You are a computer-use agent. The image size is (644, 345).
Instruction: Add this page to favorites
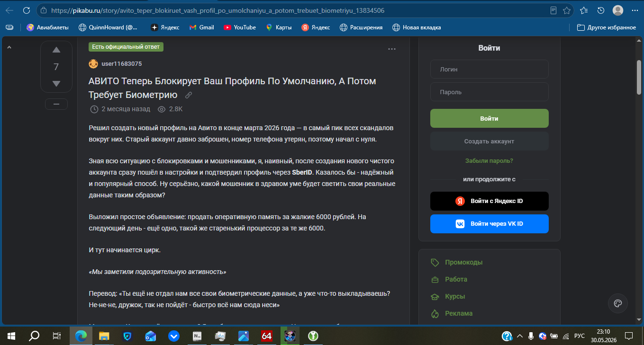tap(566, 10)
